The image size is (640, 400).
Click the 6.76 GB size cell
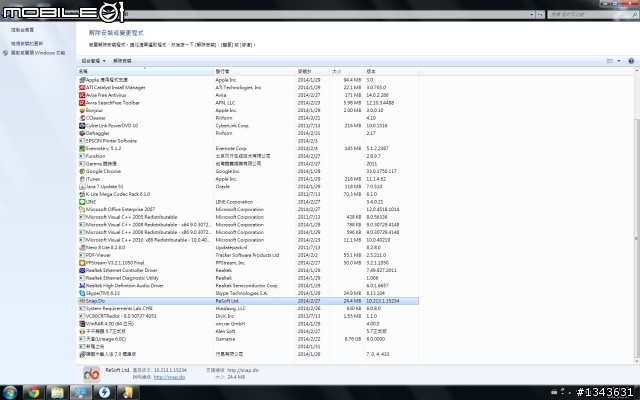click(353, 339)
